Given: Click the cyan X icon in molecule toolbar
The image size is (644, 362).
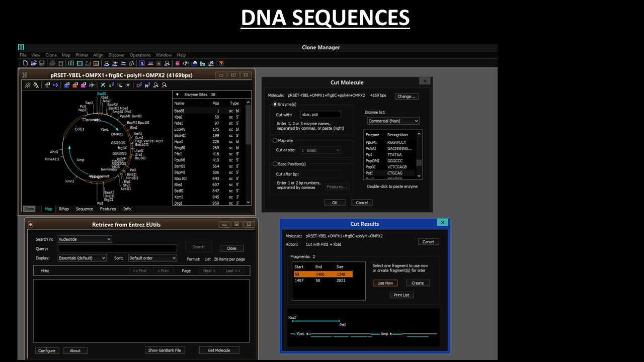Looking at the screenshot, I should [x=103, y=85].
